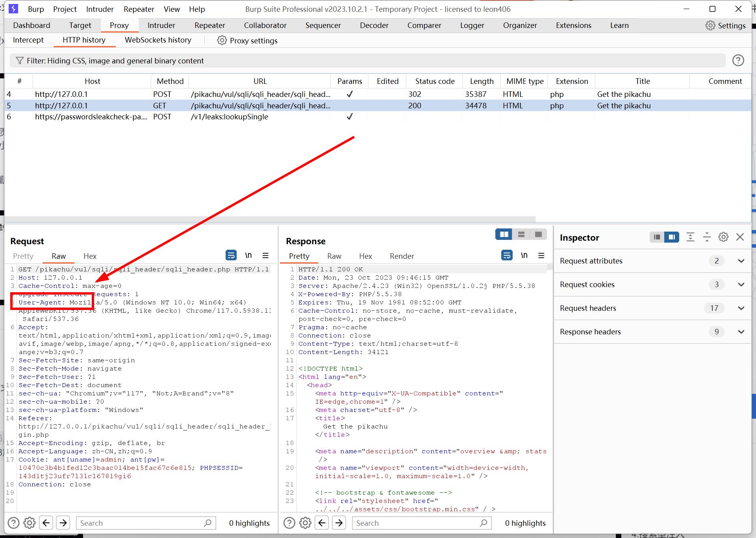Open the Extensions tab

click(x=574, y=26)
